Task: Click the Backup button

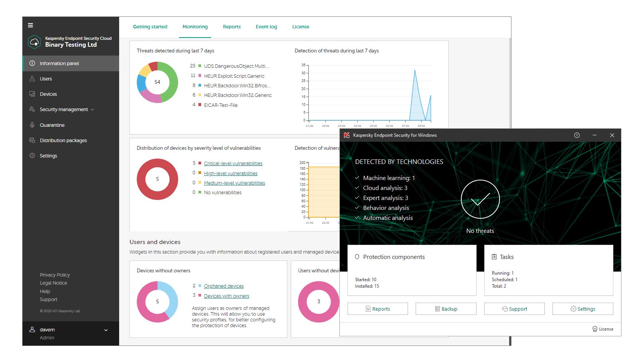Action: click(446, 309)
